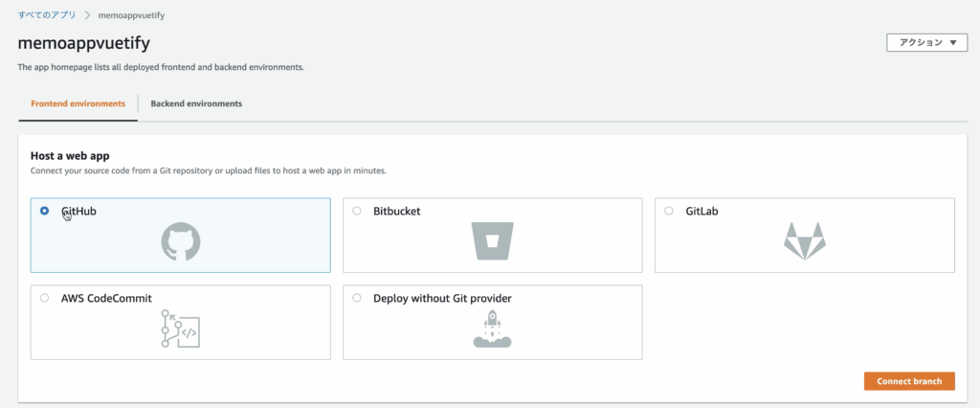Choose Deploy without Git provider radio button
980x408 pixels.
coord(357,298)
